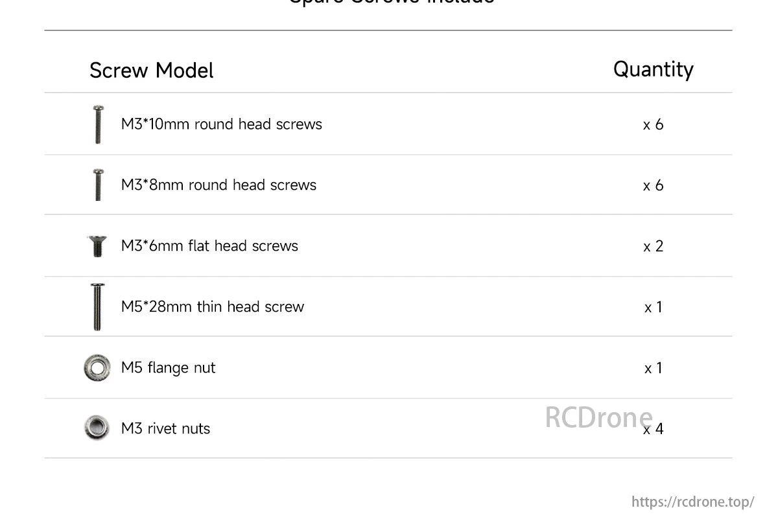Screen dimensions: 778x532
Task: Select the "M3*10mm round head screws" label
Action: [221, 124]
